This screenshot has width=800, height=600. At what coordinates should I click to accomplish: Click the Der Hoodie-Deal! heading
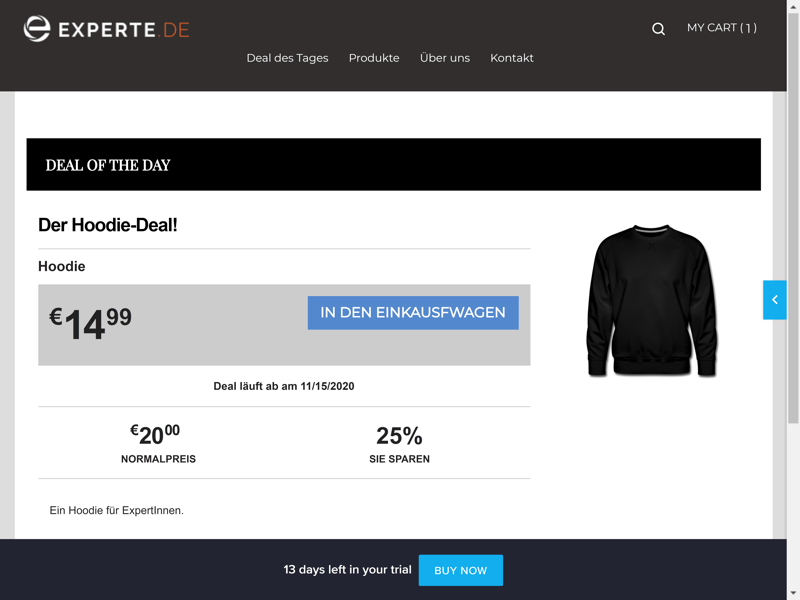[x=108, y=225]
